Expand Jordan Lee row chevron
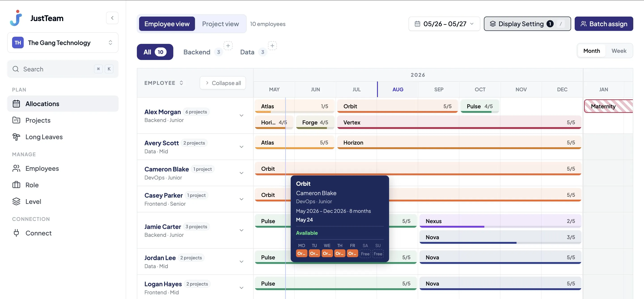Image resolution: width=644 pixels, height=299 pixels. tap(241, 261)
